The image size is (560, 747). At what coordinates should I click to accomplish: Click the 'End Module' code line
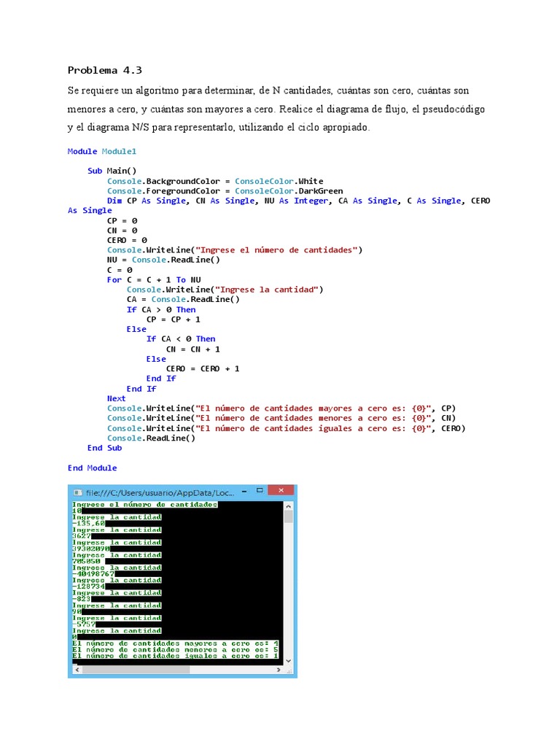93,468
